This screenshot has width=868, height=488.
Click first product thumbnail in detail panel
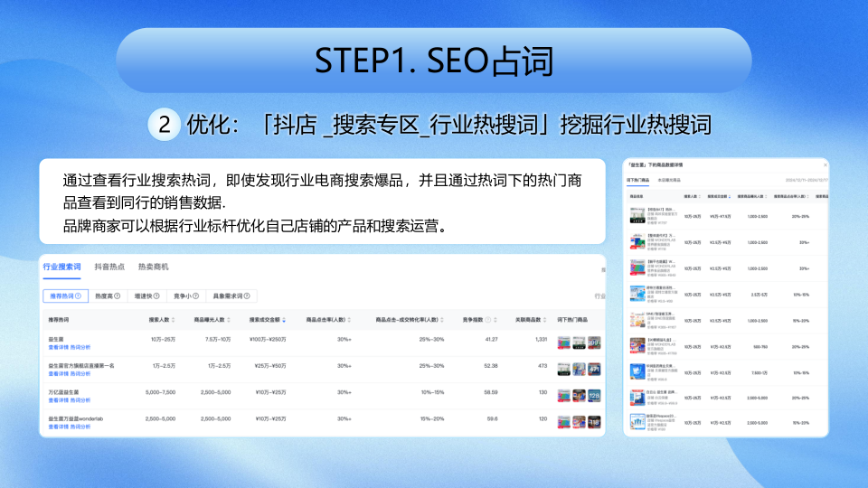tap(637, 215)
